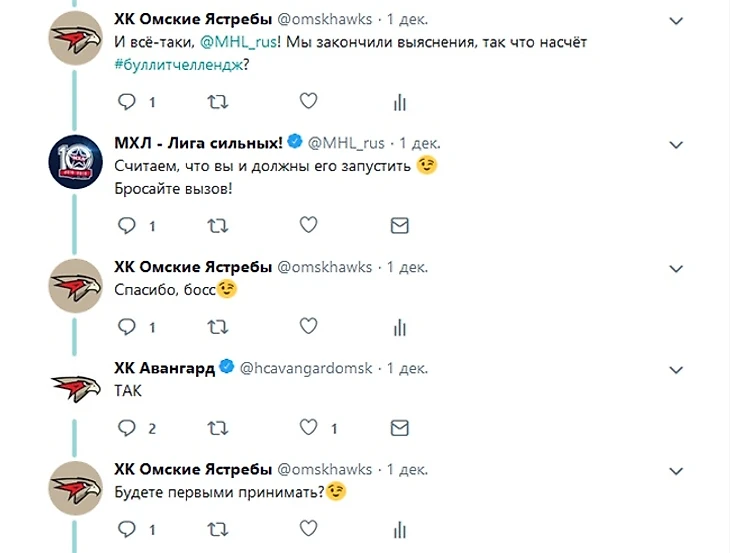
Task: Expand options menu on the MHL tweet
Action: click(x=675, y=145)
